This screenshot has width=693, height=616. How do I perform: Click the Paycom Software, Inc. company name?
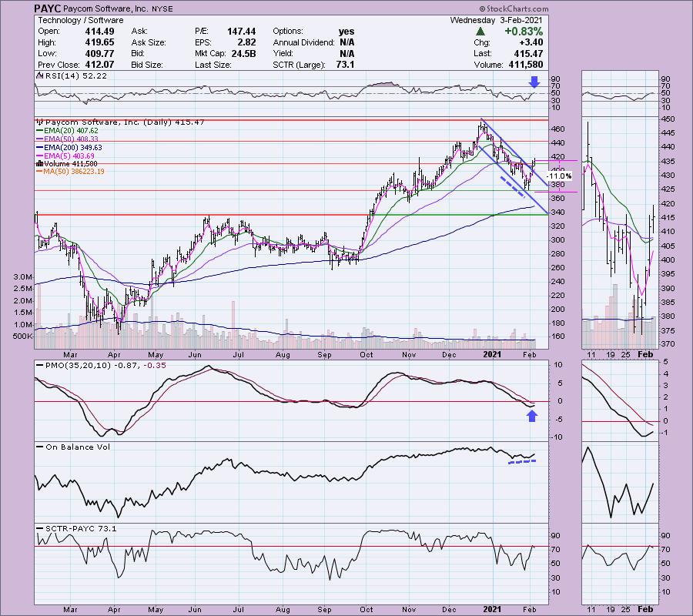(x=105, y=8)
